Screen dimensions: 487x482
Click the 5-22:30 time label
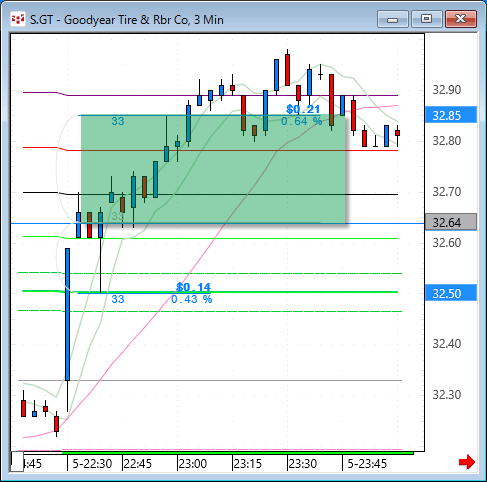click(x=92, y=464)
